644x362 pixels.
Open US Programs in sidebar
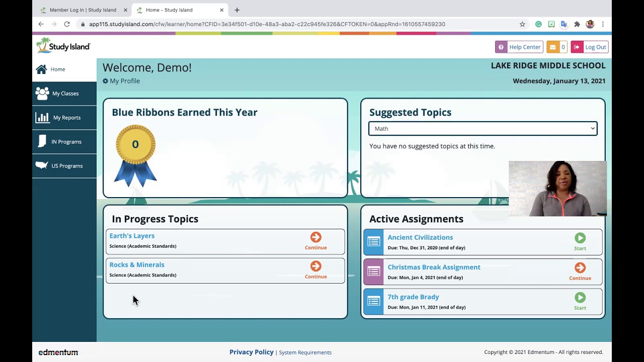pos(64,166)
